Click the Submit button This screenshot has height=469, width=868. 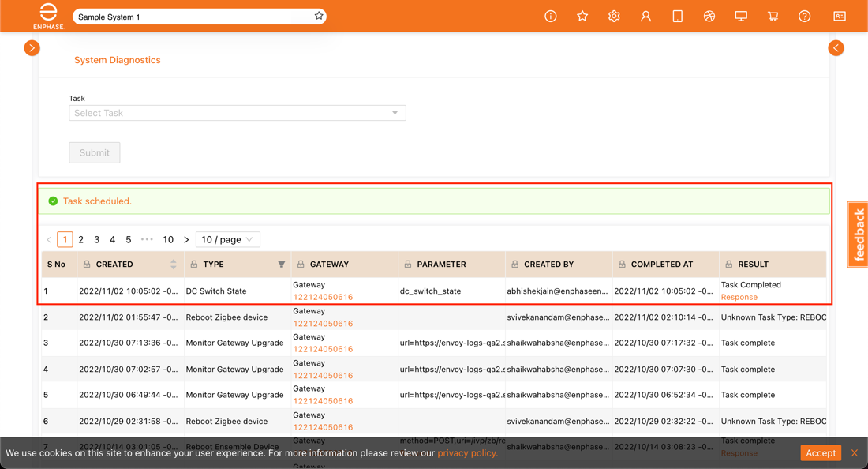94,152
